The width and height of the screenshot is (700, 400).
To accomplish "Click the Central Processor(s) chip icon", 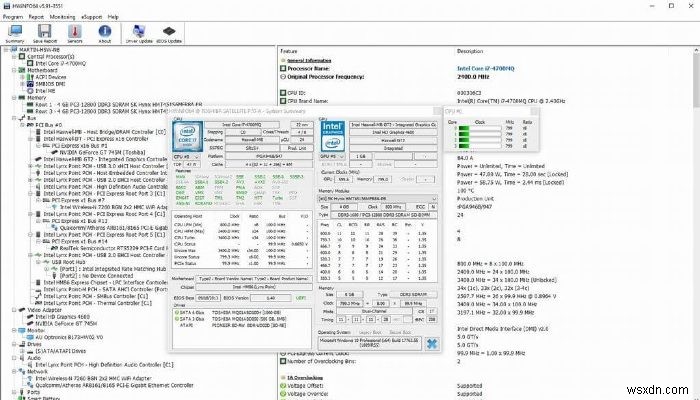I will [x=22, y=57].
